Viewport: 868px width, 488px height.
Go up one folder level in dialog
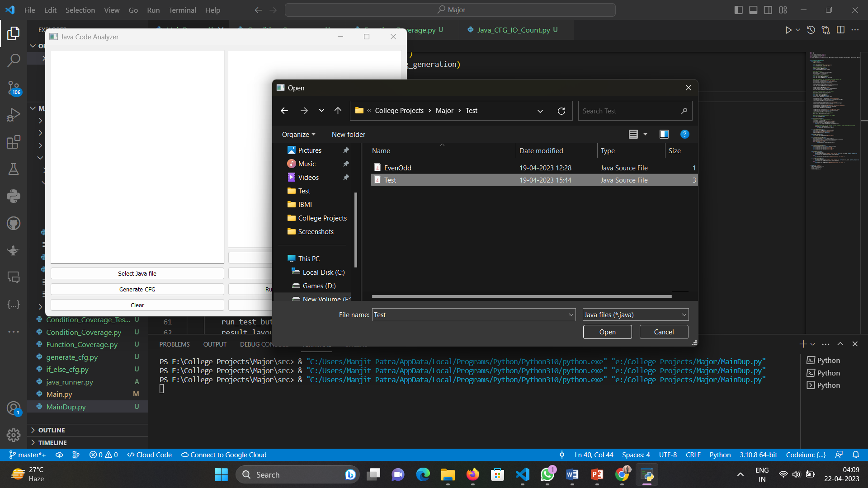(338, 111)
